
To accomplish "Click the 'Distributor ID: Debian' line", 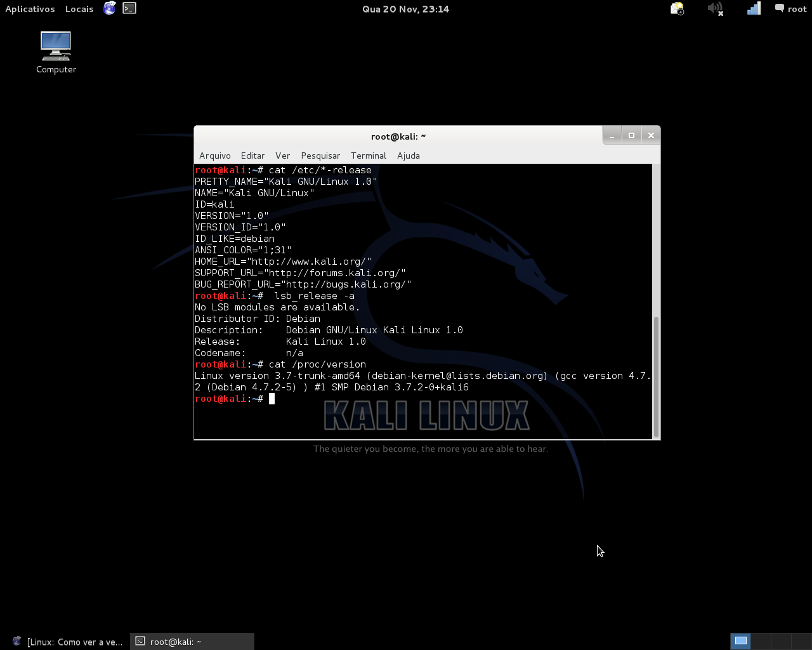I will [258, 319].
